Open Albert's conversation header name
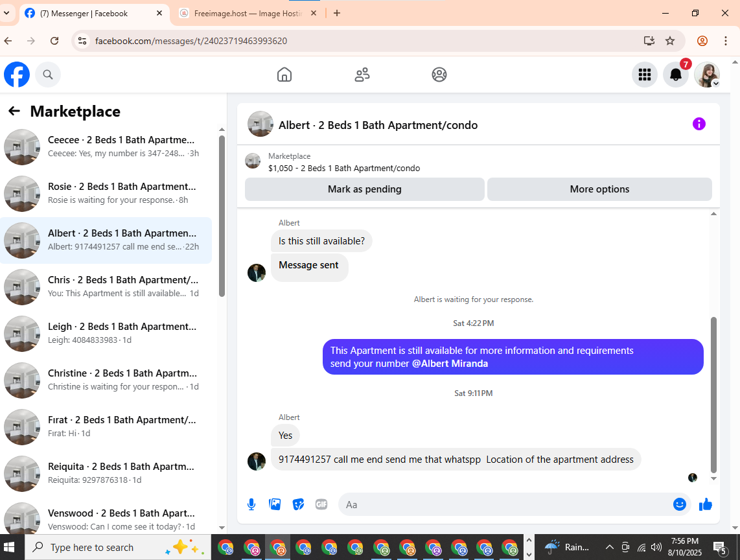The height and width of the screenshot is (560, 740). pyautogui.click(x=378, y=125)
